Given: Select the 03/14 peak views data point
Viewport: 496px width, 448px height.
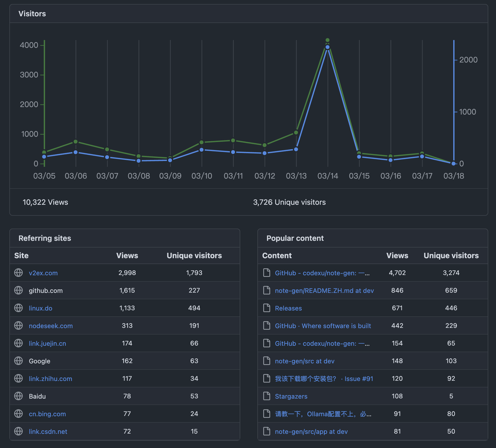Looking at the screenshot, I should coord(327,40).
